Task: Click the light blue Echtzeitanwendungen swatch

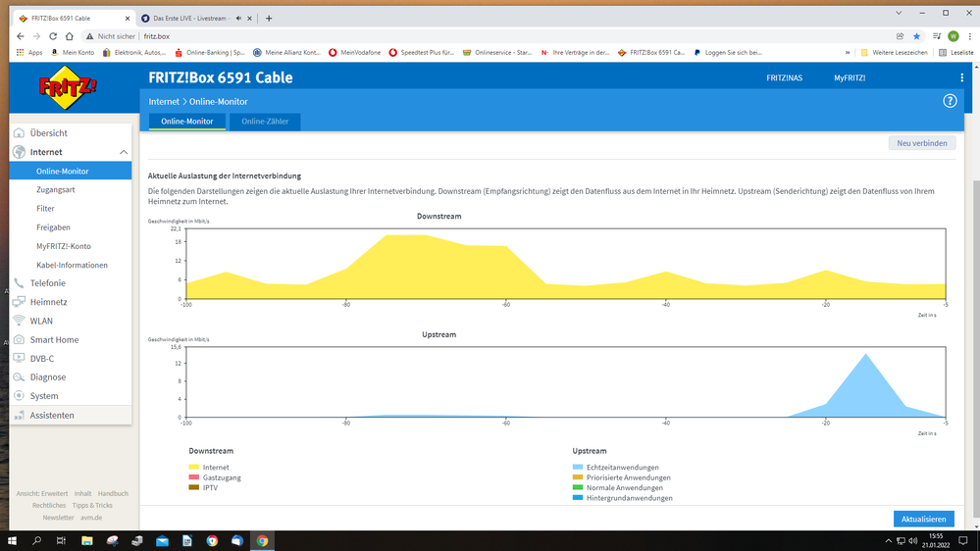Action: coord(578,468)
